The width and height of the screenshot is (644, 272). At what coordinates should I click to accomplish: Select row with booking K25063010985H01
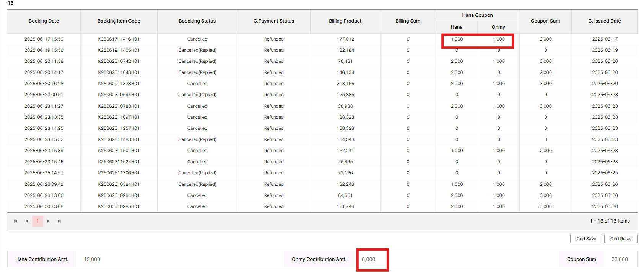(119, 206)
